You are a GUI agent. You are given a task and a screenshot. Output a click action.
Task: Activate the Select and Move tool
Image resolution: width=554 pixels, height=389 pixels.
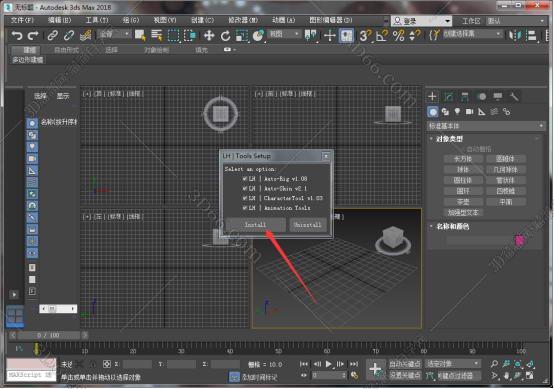(209, 35)
